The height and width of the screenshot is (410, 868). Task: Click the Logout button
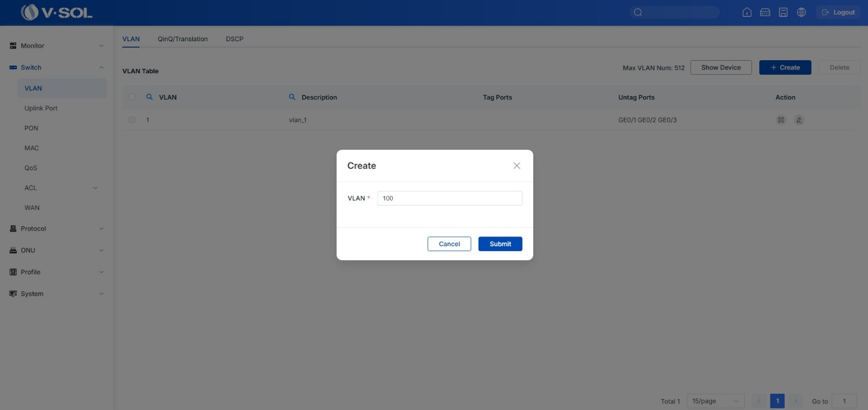coord(838,12)
